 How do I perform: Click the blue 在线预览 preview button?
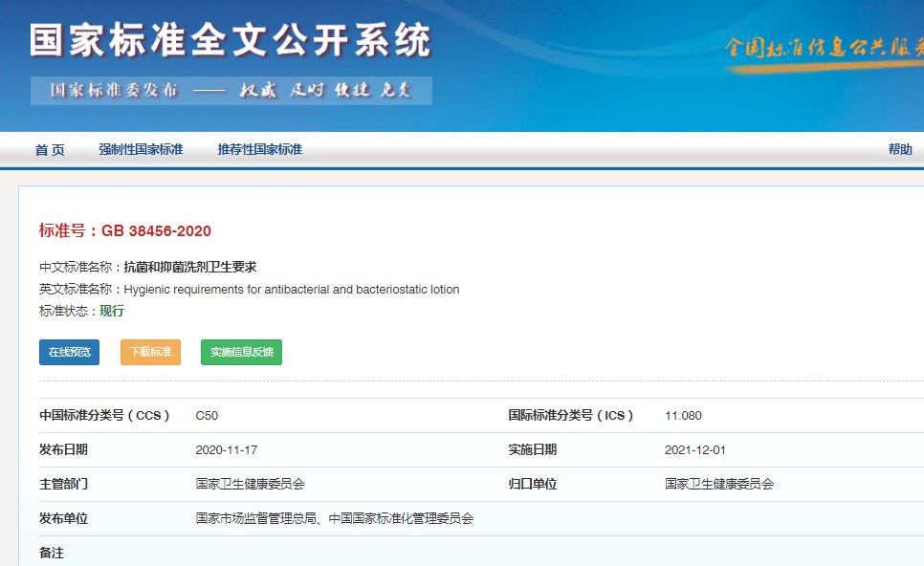68,352
